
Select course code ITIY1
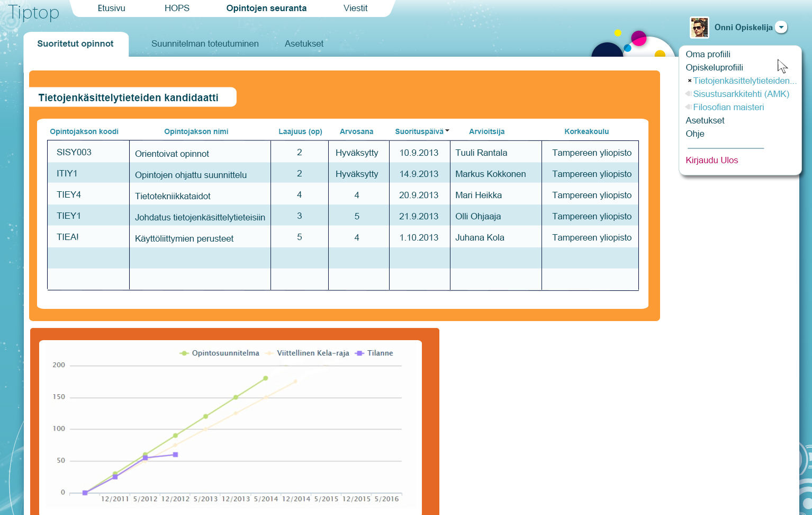[67, 173]
